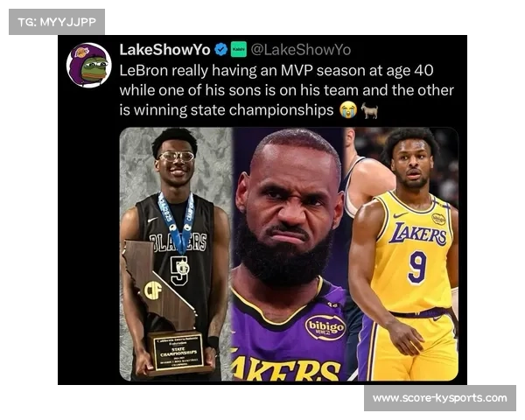525x420 pixels.
Task: Open the @LakeShowYo handle link
Action: click(301, 50)
